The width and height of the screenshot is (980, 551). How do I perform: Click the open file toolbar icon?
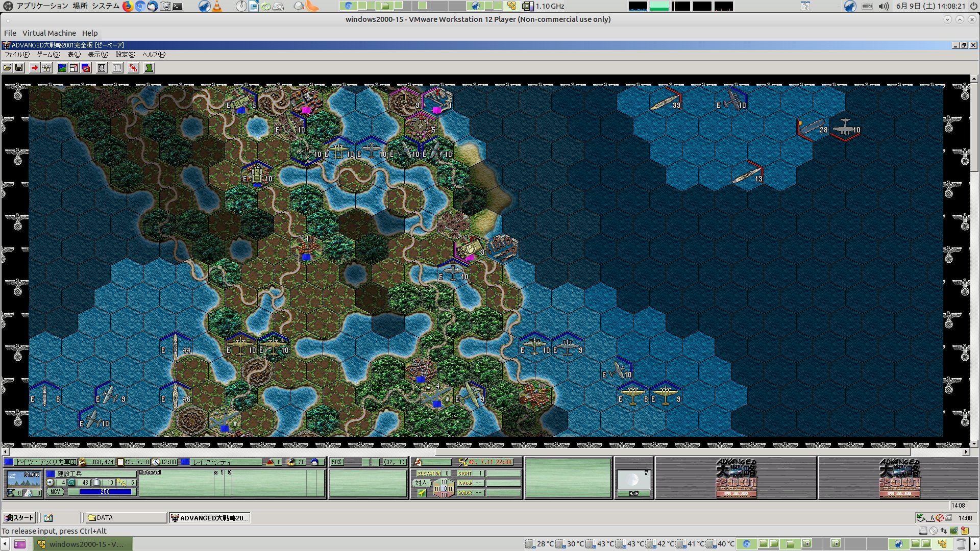coord(7,68)
